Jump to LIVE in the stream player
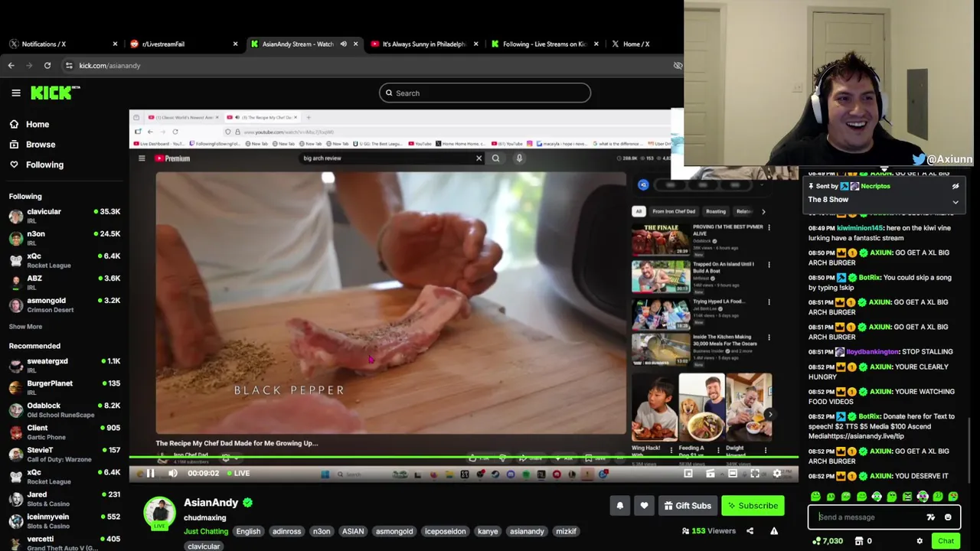Viewport: 980px width, 551px height. pyautogui.click(x=237, y=474)
